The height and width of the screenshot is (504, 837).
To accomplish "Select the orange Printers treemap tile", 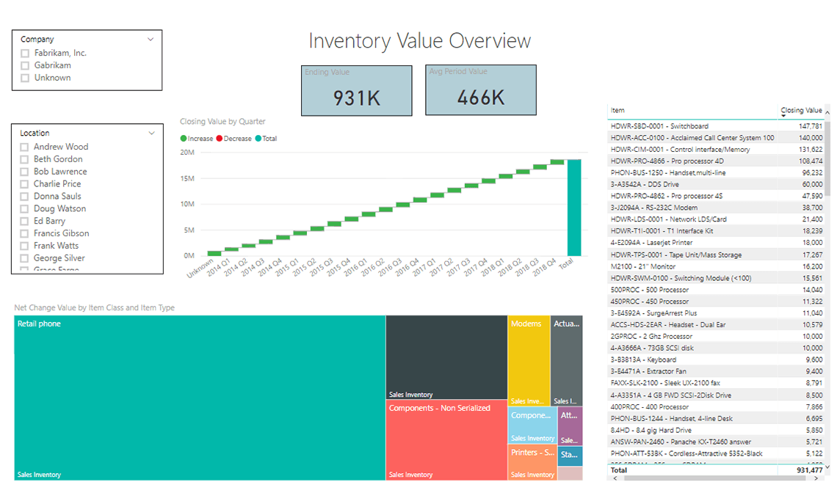I will [532, 462].
